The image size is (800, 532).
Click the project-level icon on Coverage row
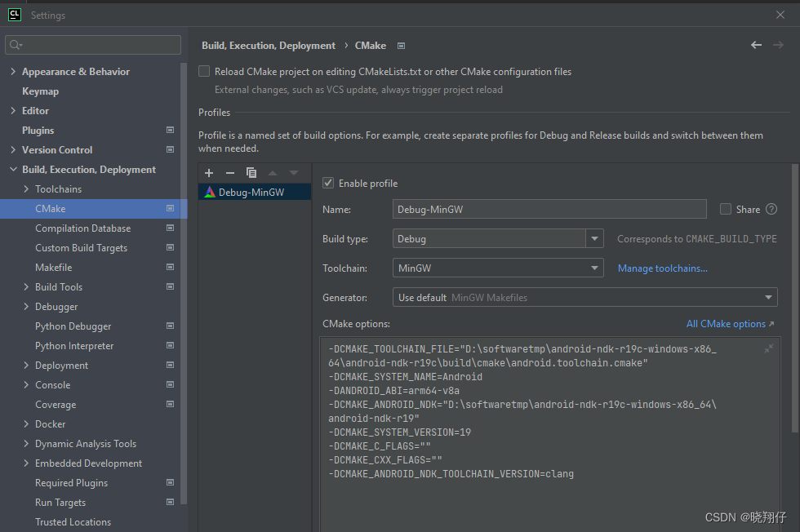click(x=171, y=404)
